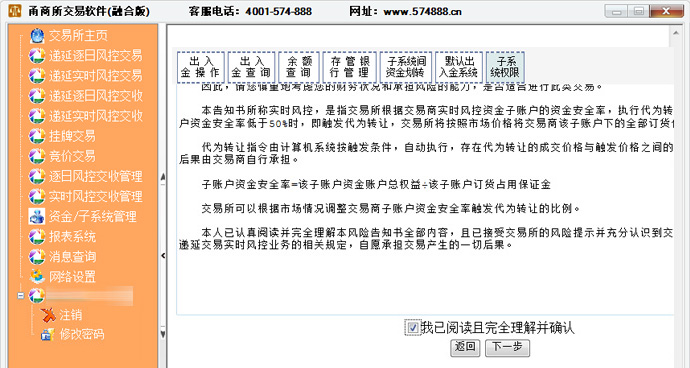Open 网络设置 label in the sidebar
The image size is (690, 368).
pyautogui.click(x=72, y=277)
